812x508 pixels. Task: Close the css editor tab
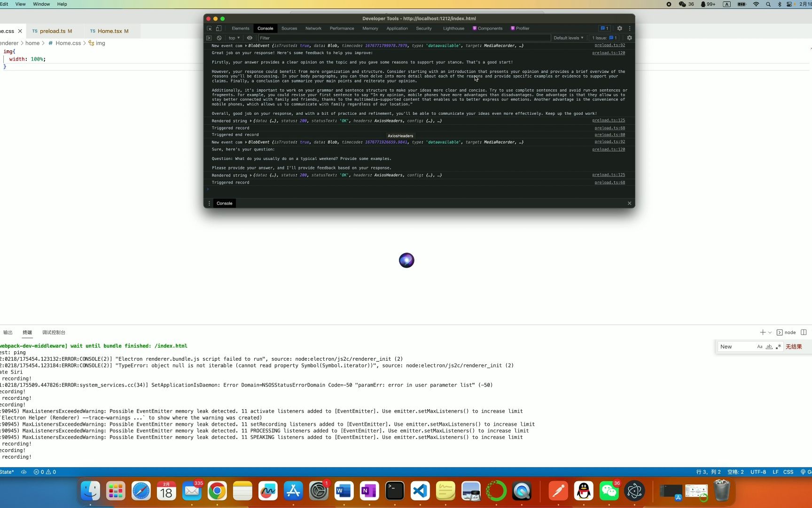click(20, 31)
